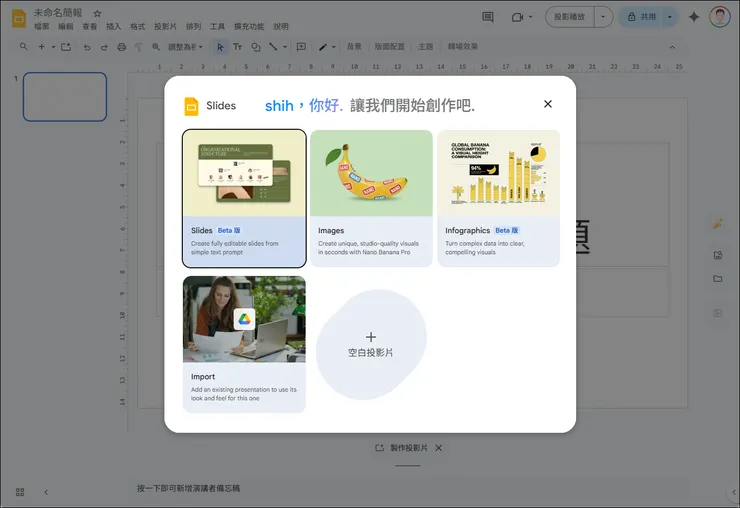
Task: Select the Import presentation card
Action: [x=244, y=344]
